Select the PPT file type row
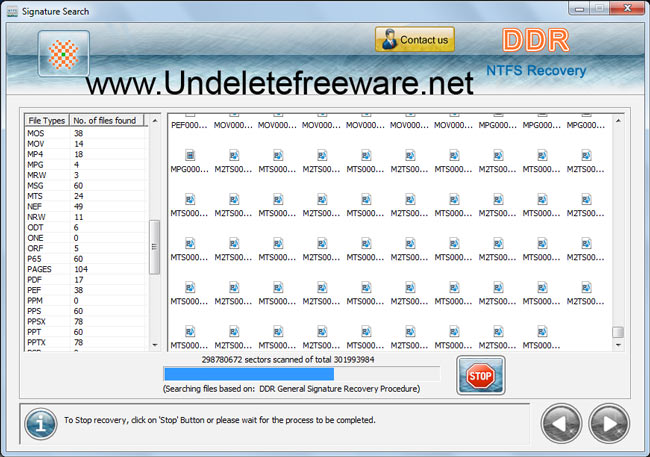 coord(86,332)
